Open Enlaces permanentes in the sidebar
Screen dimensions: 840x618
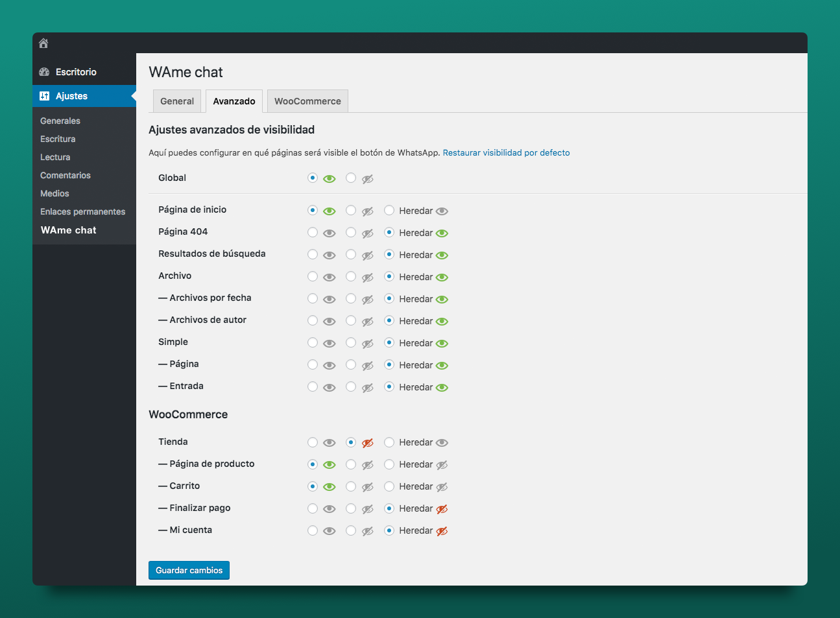82,212
